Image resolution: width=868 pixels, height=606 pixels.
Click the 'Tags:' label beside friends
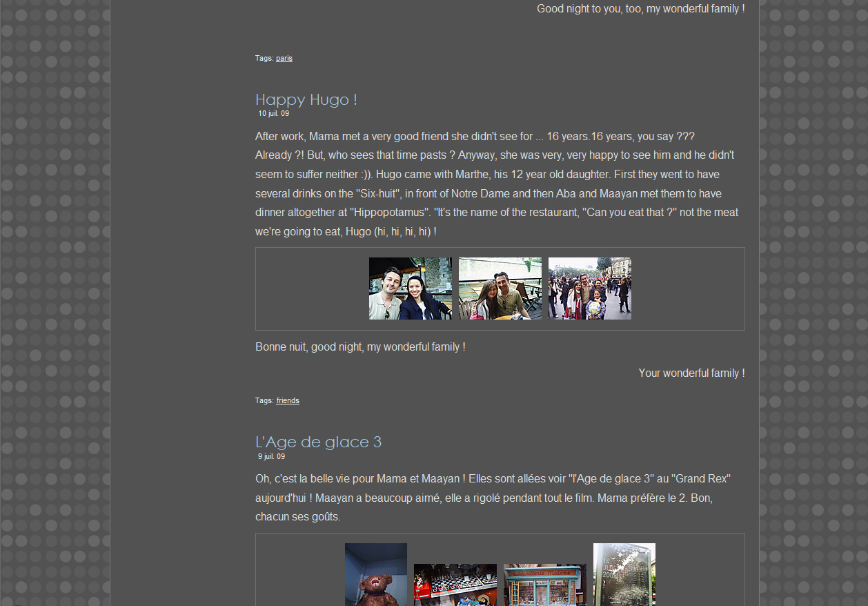point(264,400)
